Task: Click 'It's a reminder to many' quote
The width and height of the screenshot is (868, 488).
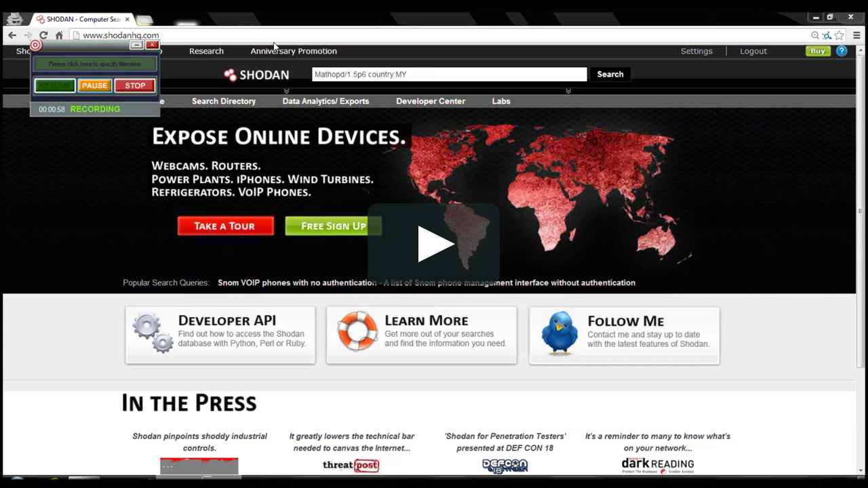Action: click(658, 442)
